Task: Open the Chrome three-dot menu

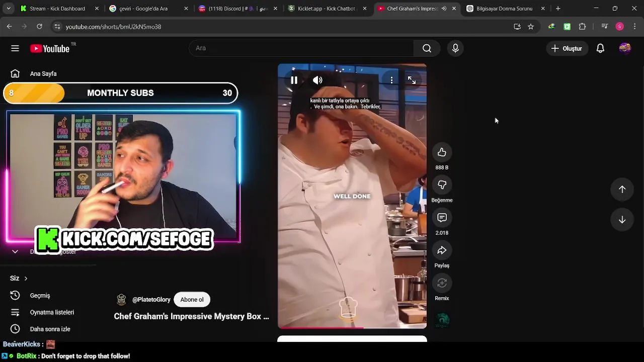Action: (x=635, y=27)
